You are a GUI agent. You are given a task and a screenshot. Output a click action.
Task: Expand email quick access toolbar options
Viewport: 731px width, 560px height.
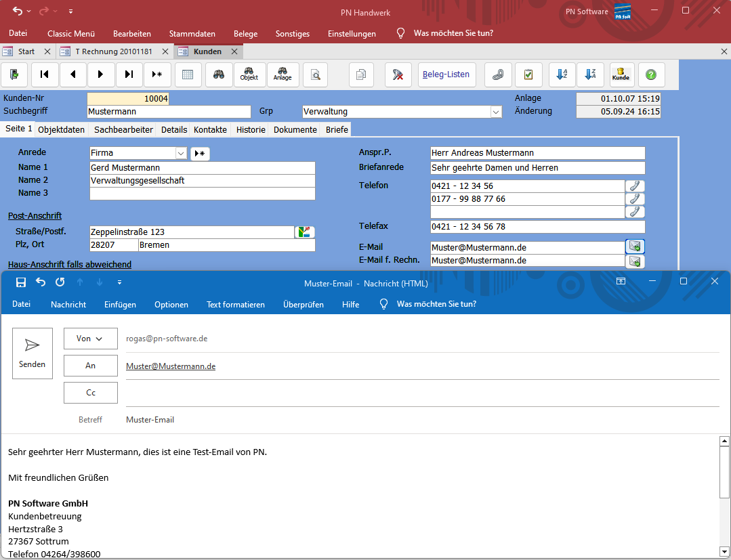(x=120, y=282)
